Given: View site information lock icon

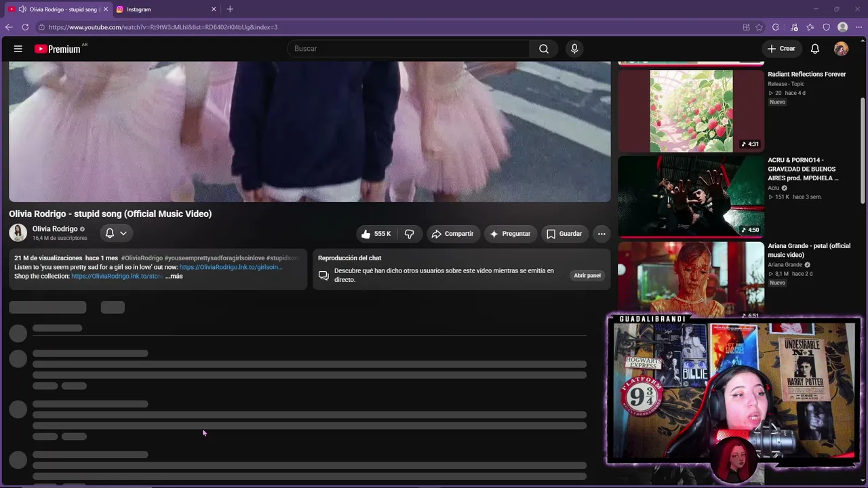Looking at the screenshot, I should pos(41,27).
